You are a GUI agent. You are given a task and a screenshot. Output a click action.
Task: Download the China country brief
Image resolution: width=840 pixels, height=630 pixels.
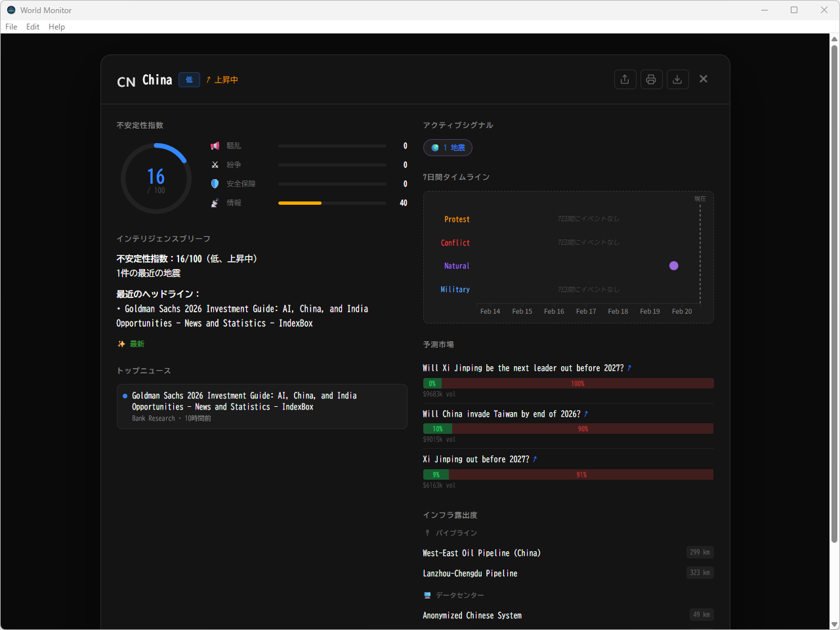[x=677, y=79]
